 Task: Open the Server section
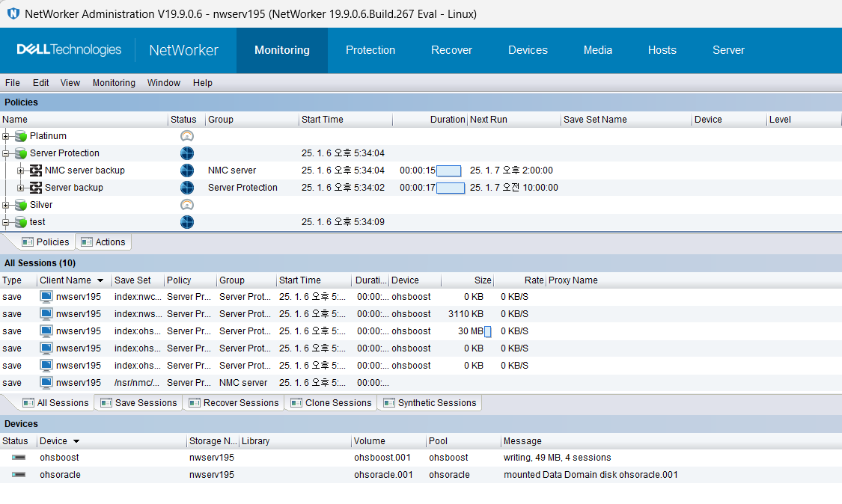[728, 50]
